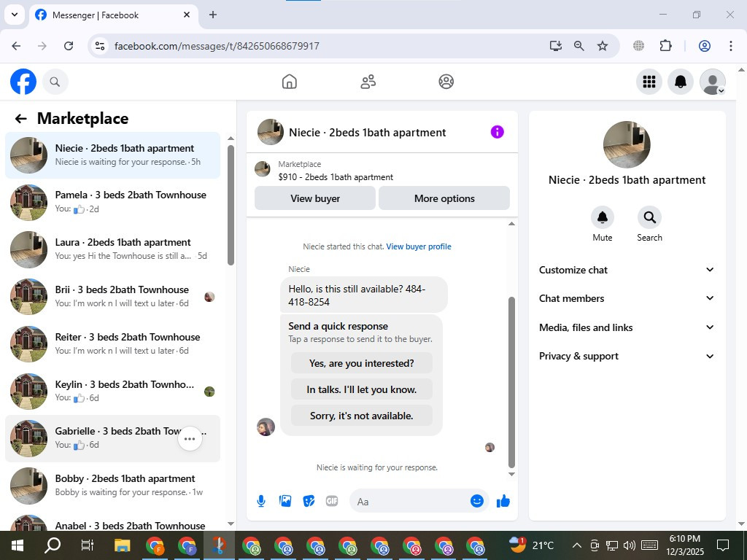Open the Notifications bell in Facebook header
This screenshot has height=560, width=747.
tap(681, 82)
